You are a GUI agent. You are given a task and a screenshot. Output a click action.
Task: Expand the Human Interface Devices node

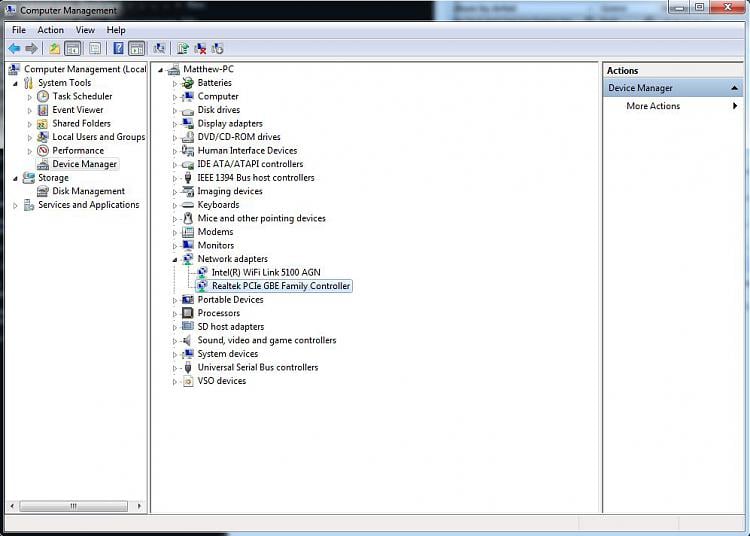[x=175, y=151]
